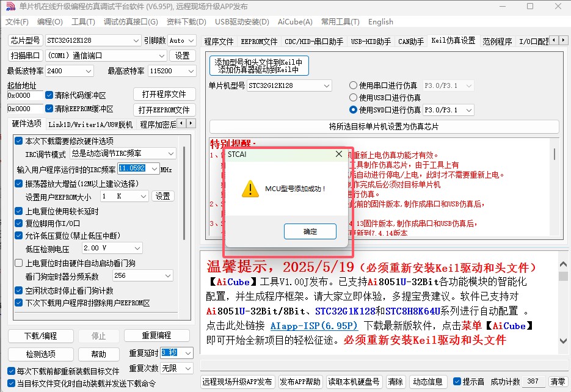Expand 单片机型号 dropdown in Keil settings

(327, 86)
